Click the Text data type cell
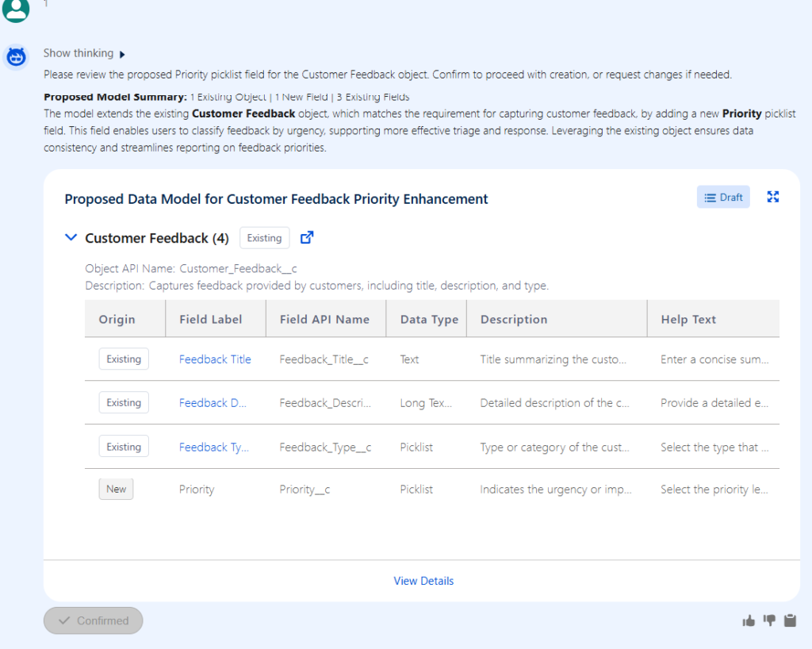This screenshot has height=649, width=812. (409, 359)
